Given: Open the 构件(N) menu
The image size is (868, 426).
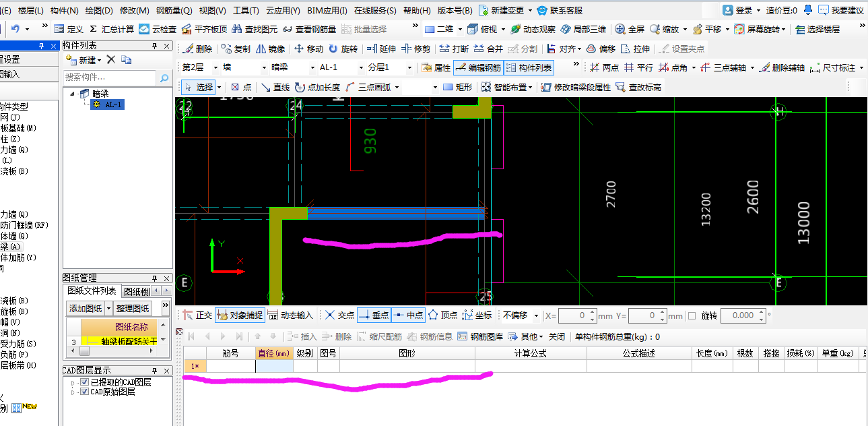Looking at the screenshot, I should point(64,11).
